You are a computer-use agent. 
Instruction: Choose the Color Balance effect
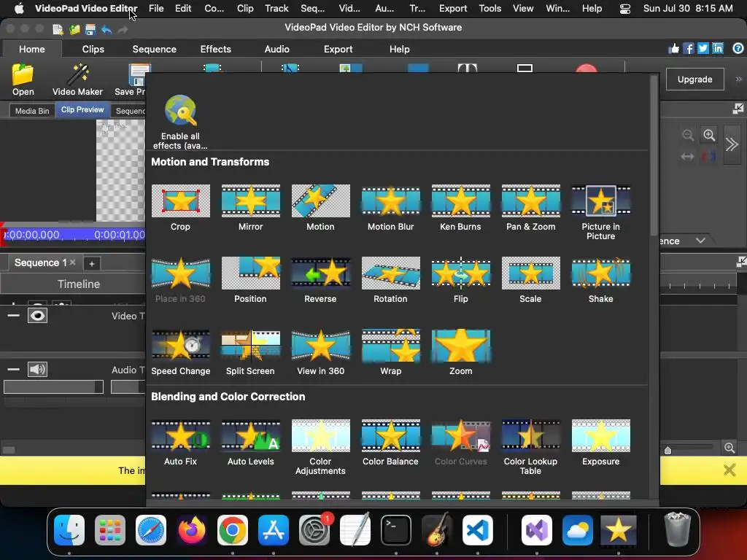391,443
